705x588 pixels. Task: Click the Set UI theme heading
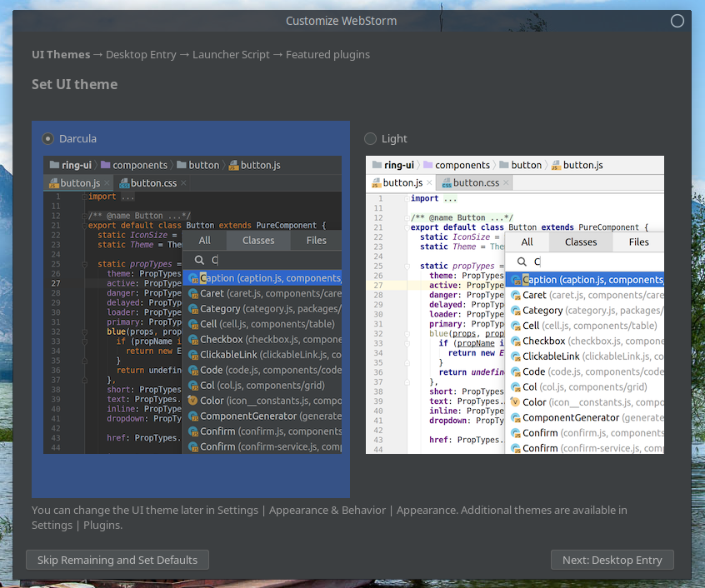[75, 84]
